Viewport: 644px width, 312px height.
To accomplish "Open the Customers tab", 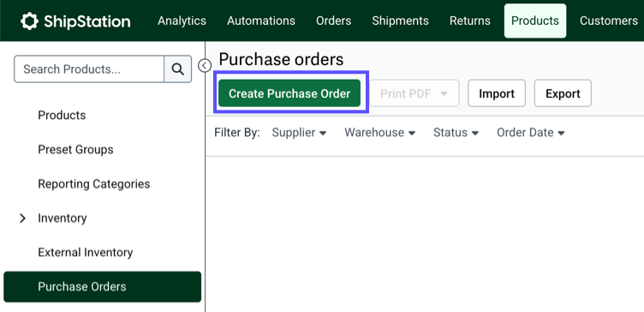I will tap(609, 21).
